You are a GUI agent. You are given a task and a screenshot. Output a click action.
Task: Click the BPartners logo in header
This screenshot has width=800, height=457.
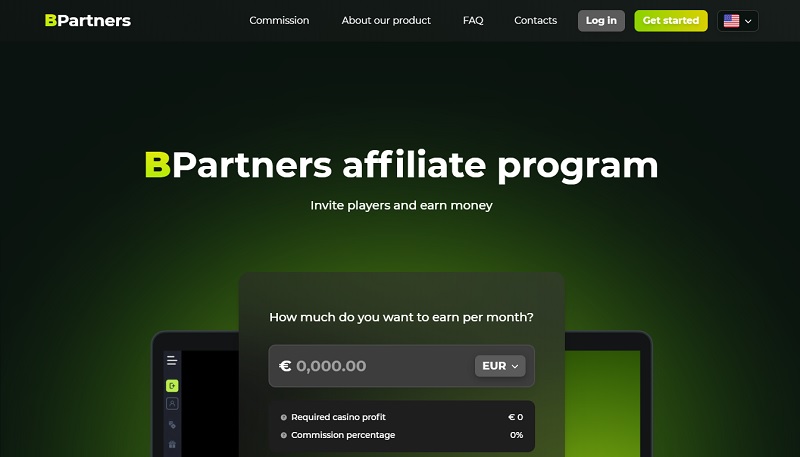coord(88,20)
